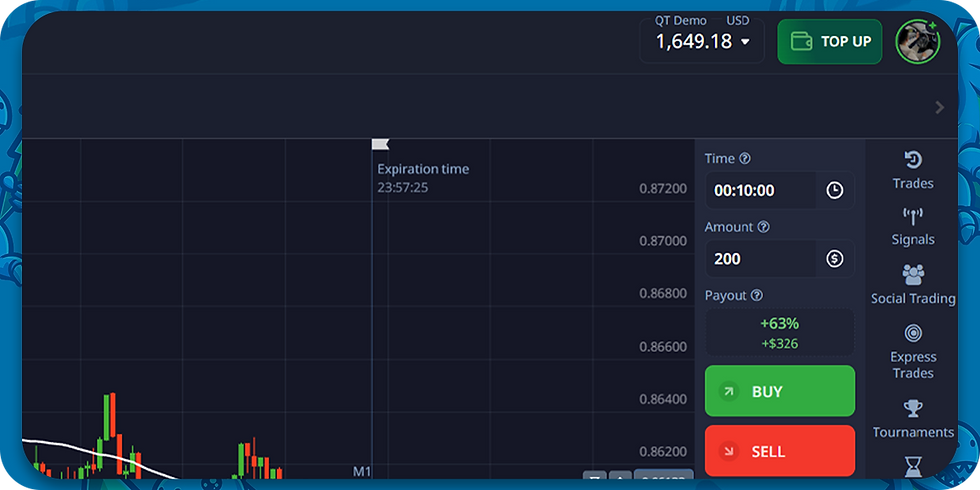980x490 pixels.
Task: Open the Tournaments section
Action: (913, 419)
